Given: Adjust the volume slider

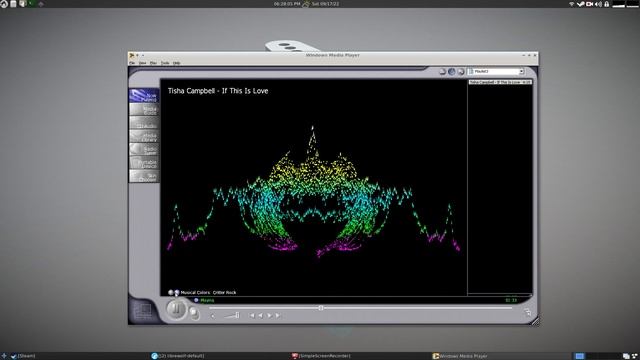Looking at the screenshot, I should coord(232,315).
